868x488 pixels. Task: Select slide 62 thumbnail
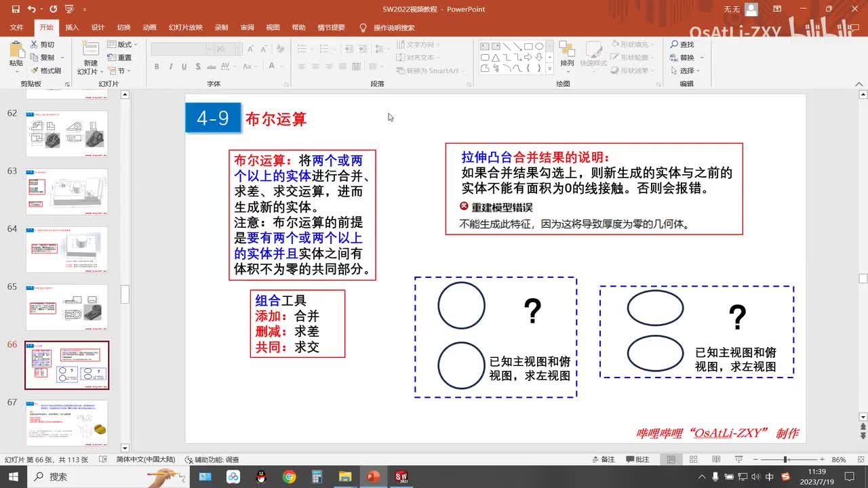tap(66, 134)
